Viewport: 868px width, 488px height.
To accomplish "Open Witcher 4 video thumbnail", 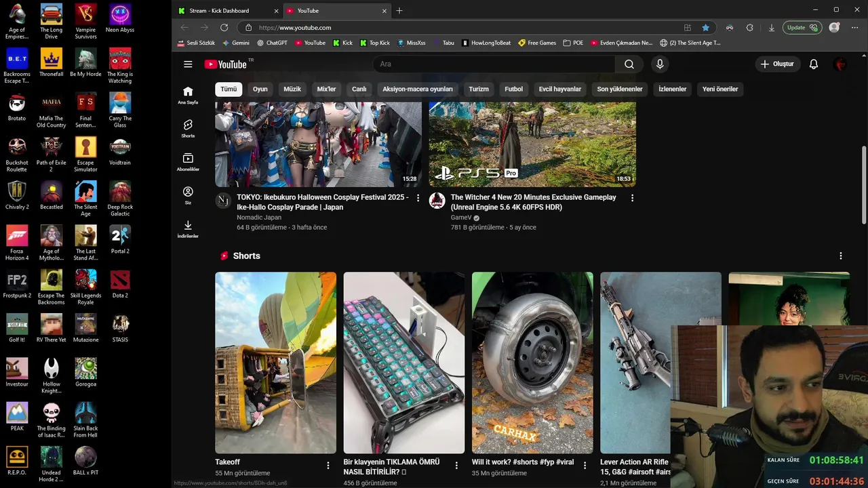I will [532, 144].
